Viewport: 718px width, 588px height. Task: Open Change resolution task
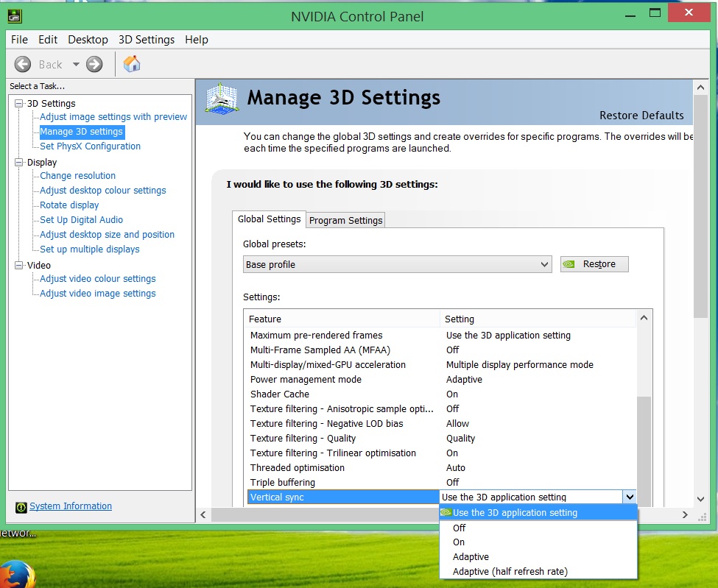77,176
